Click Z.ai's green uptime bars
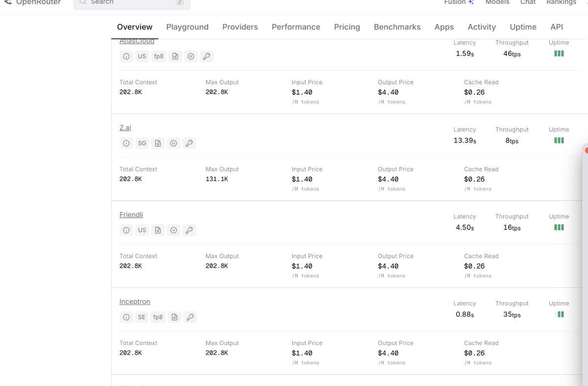Viewport: 588px width, 386px height. (559, 140)
